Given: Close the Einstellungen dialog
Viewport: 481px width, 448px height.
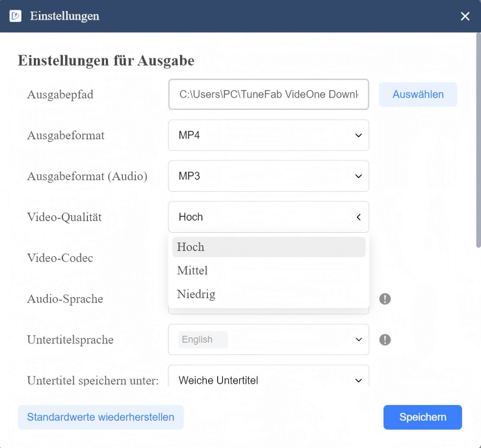Looking at the screenshot, I should (465, 16).
